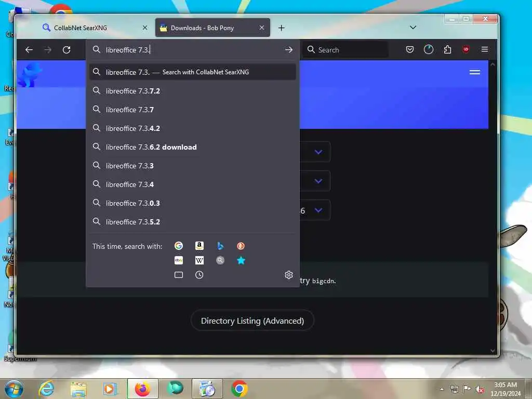Open the Save to Pocket button
The height and width of the screenshot is (399, 532).
(410, 49)
